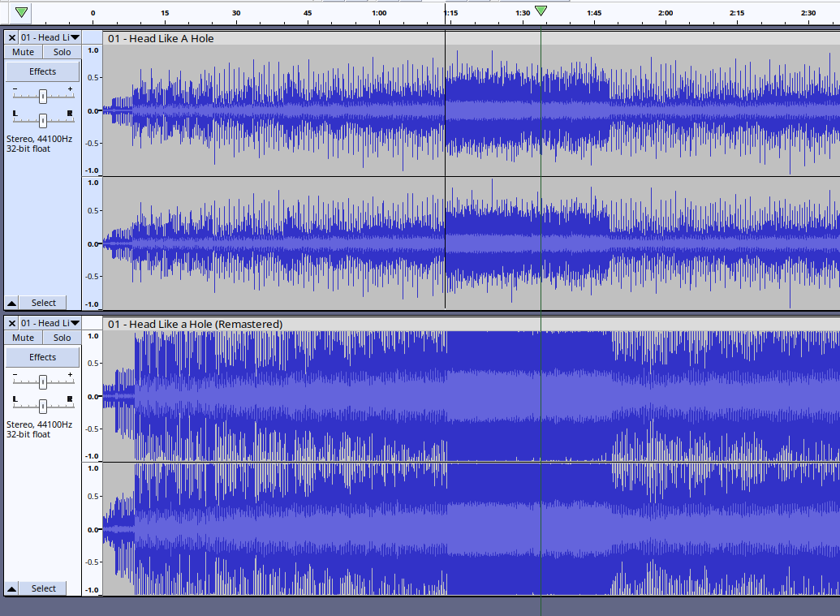
Task: Click the timeline ruler at the 30 mark
Action: (x=236, y=13)
